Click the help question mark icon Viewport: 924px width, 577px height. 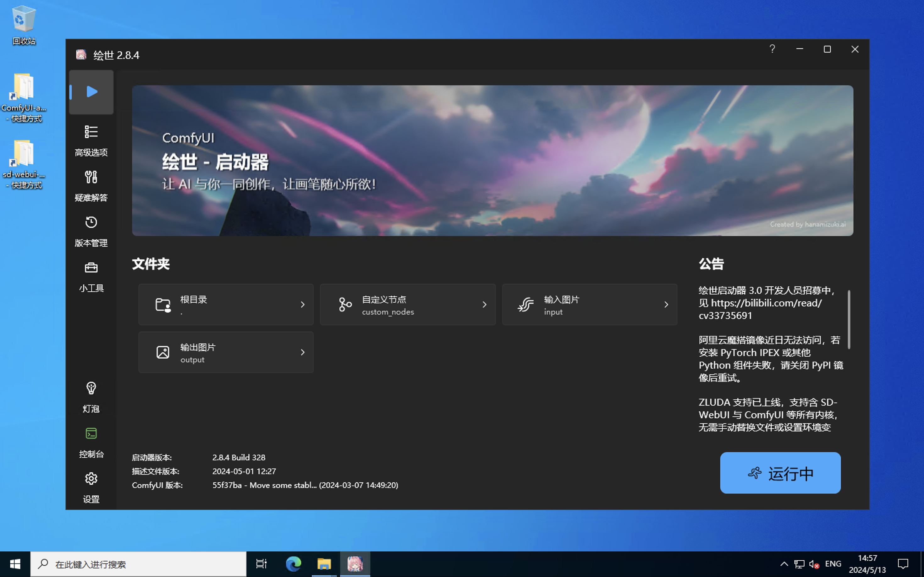coord(772,49)
